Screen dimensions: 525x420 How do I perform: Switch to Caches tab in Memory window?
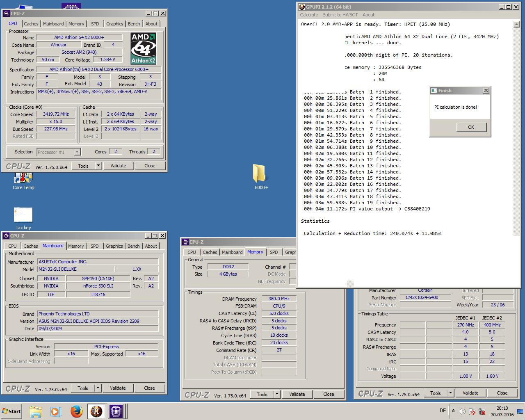(x=210, y=252)
